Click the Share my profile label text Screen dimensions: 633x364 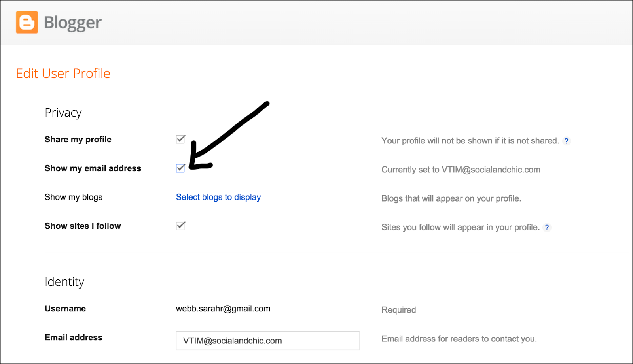(x=78, y=139)
